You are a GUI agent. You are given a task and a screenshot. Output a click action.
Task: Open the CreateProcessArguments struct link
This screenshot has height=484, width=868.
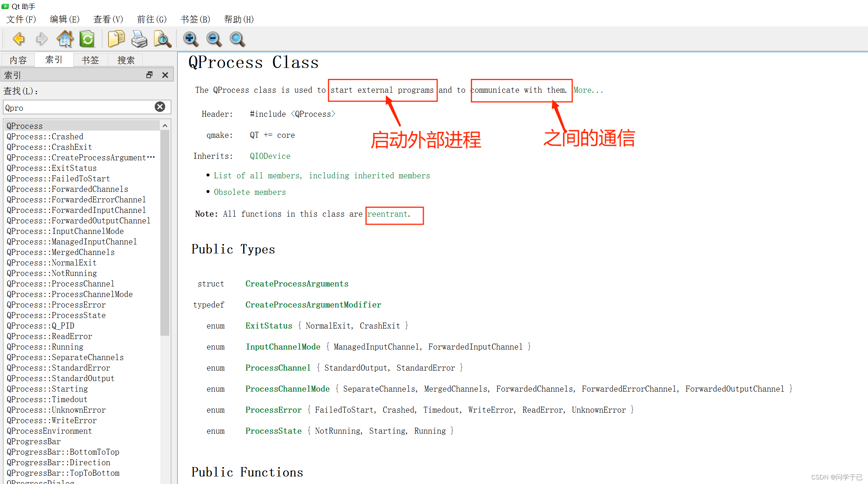[297, 284]
